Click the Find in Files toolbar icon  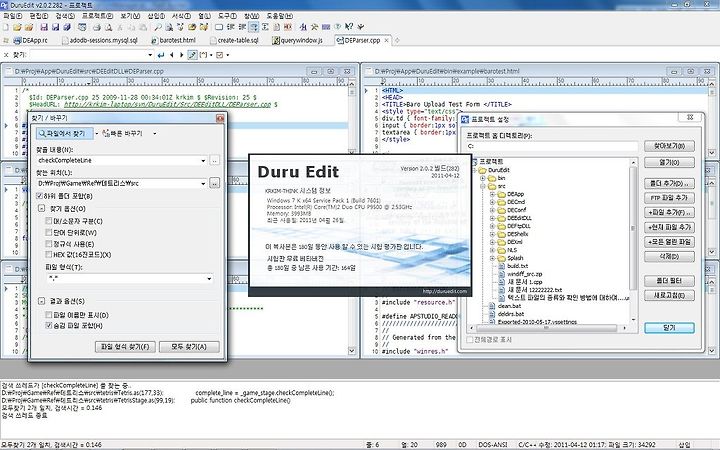tap(169, 27)
